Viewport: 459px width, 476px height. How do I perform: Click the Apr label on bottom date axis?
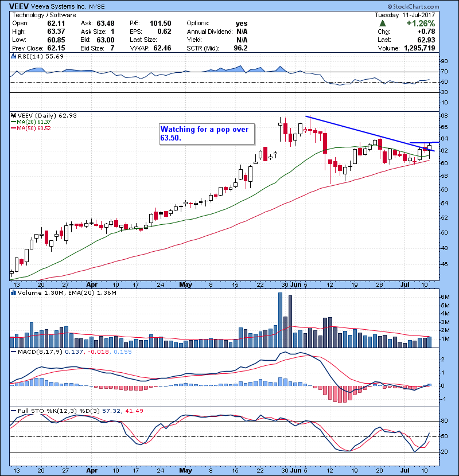(x=92, y=470)
